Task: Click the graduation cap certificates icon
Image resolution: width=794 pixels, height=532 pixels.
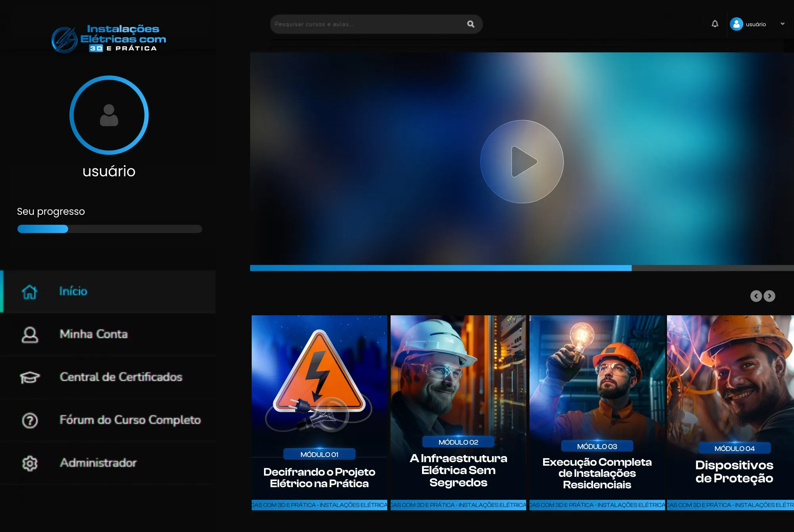Action: (30, 377)
